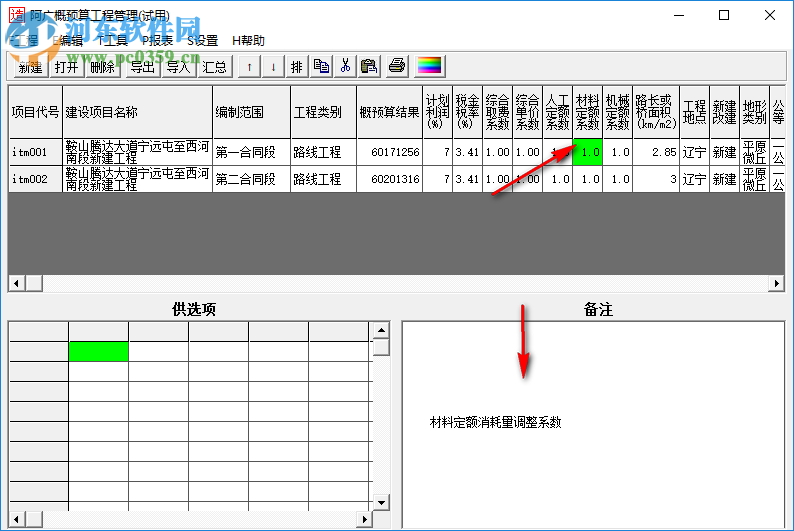Click the 删除 delete button

click(x=103, y=66)
